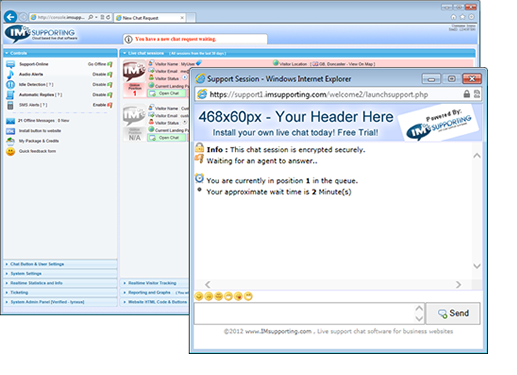Open the Quick feedback form link

tap(37, 151)
